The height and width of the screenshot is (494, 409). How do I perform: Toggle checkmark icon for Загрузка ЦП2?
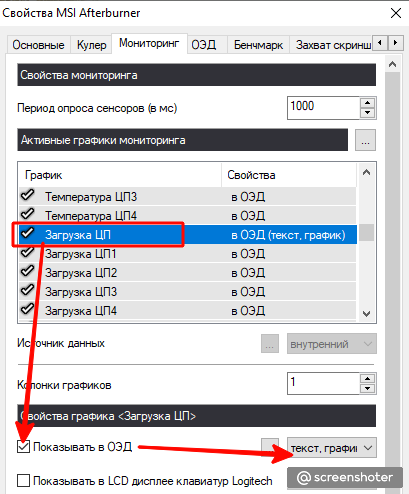tap(28, 271)
